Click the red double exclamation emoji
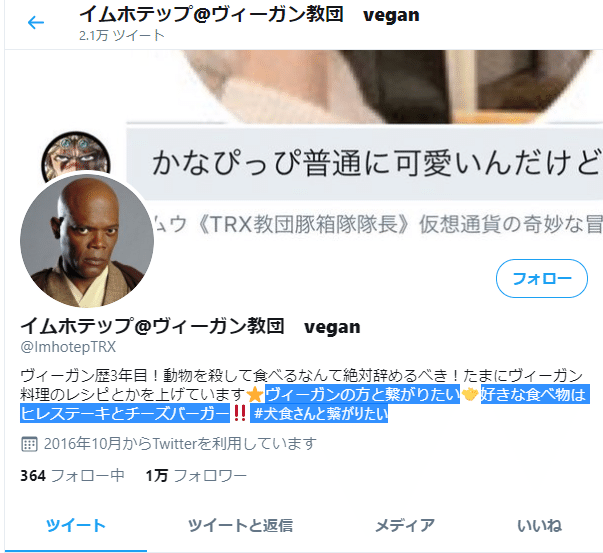Image resolution: width=603 pixels, height=553 pixels. pyautogui.click(x=240, y=413)
